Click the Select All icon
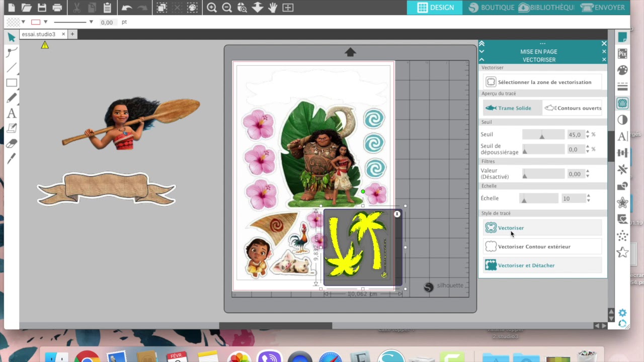The height and width of the screenshot is (362, 644). pos(162,8)
